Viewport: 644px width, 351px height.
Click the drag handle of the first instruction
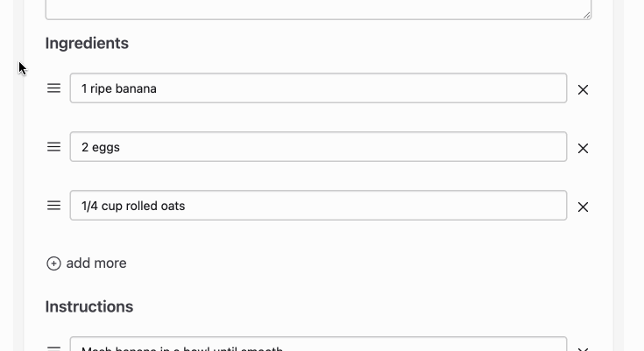[53, 348]
